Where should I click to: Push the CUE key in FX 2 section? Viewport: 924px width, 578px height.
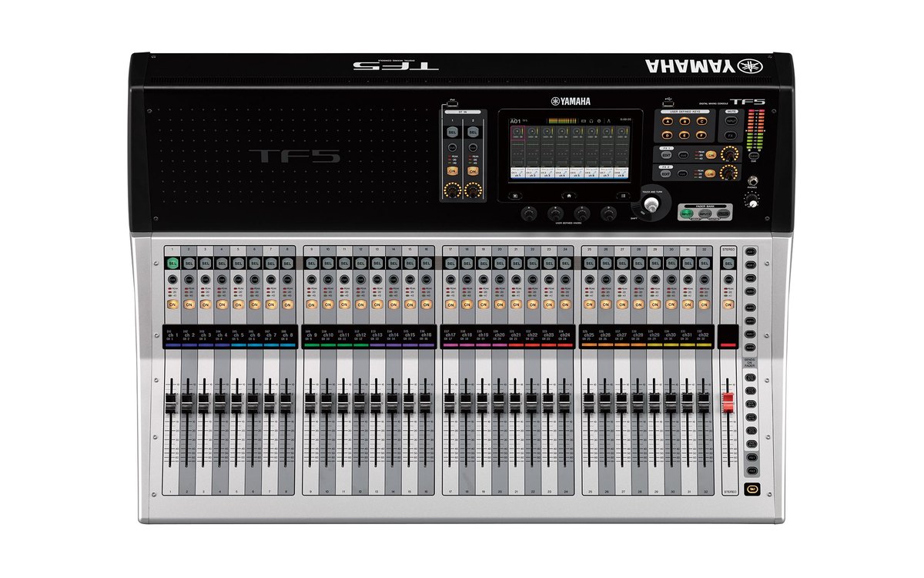tap(682, 173)
